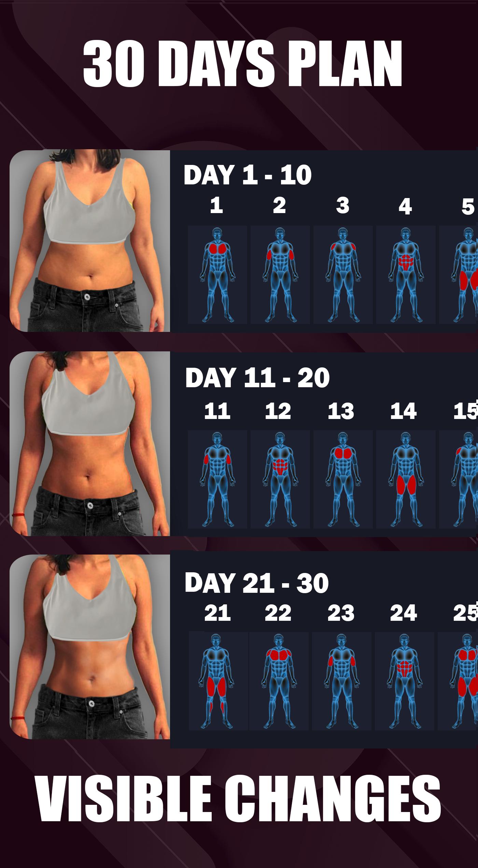Tap Day 13 chest workout figure
This screenshot has height=868, width=478.
coord(343,479)
